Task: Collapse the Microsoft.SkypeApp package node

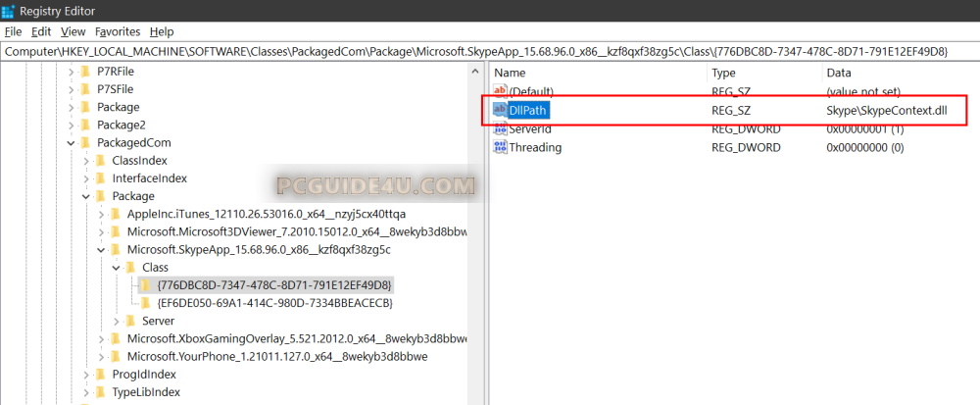Action: pos(101,250)
